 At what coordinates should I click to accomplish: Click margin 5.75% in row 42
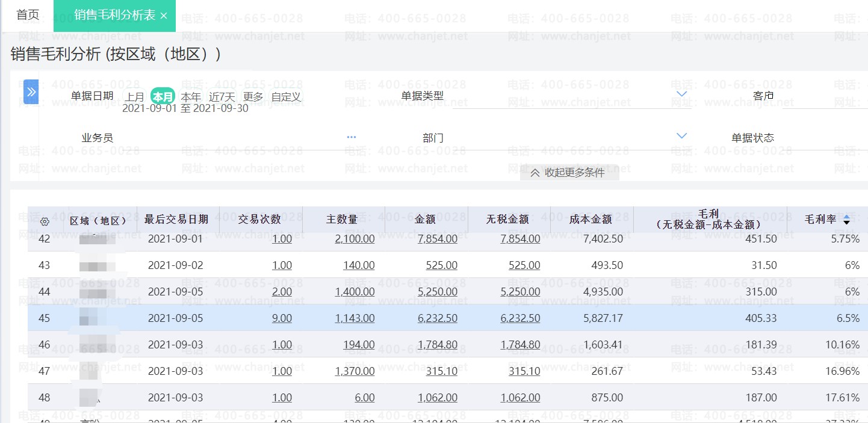click(845, 239)
